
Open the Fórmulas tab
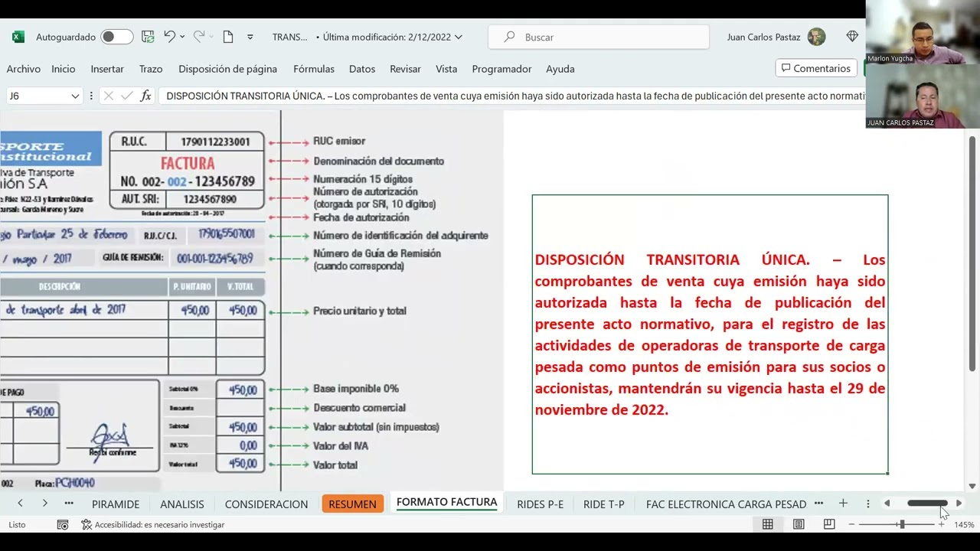click(x=314, y=69)
